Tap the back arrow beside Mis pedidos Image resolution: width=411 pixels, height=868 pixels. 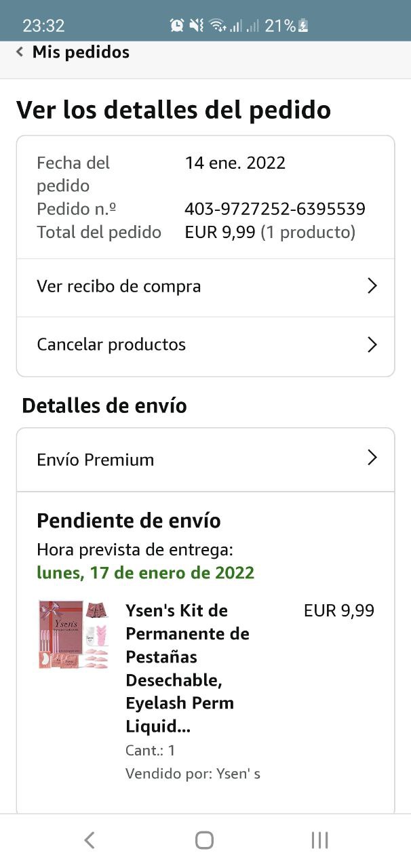point(20,52)
